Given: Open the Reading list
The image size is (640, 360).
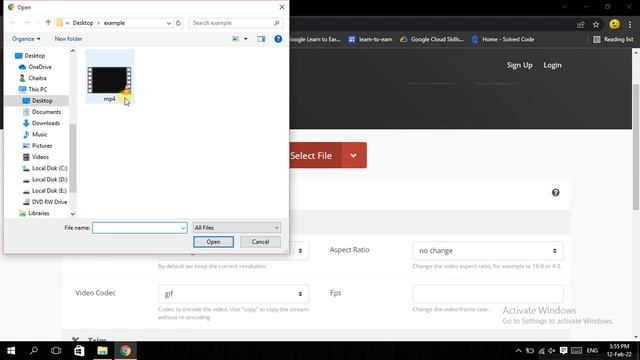Looking at the screenshot, I should pyautogui.click(x=613, y=39).
